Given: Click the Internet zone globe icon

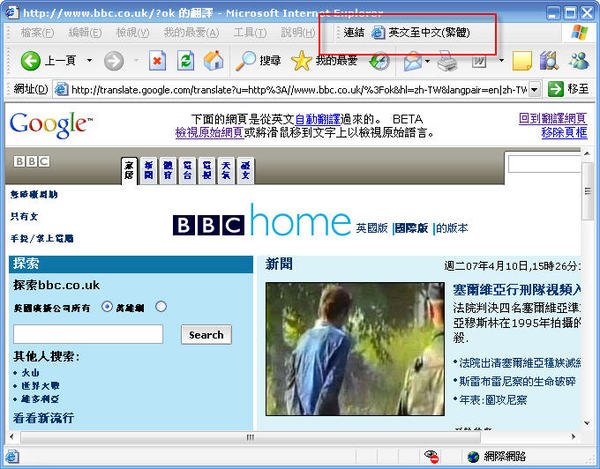Looking at the screenshot, I should [473, 456].
